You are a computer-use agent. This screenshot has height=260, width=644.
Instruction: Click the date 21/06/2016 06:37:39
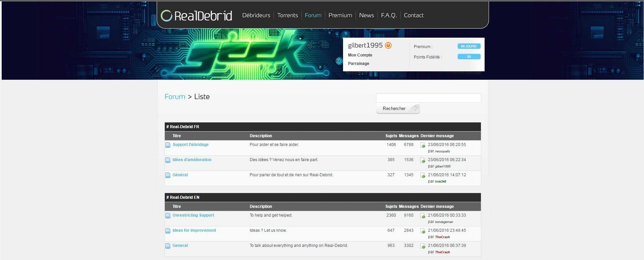[x=447, y=246]
